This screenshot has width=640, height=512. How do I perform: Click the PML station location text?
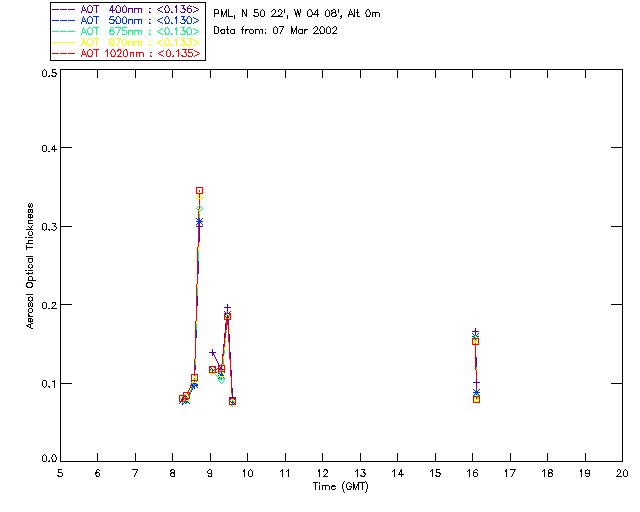coord(297,14)
